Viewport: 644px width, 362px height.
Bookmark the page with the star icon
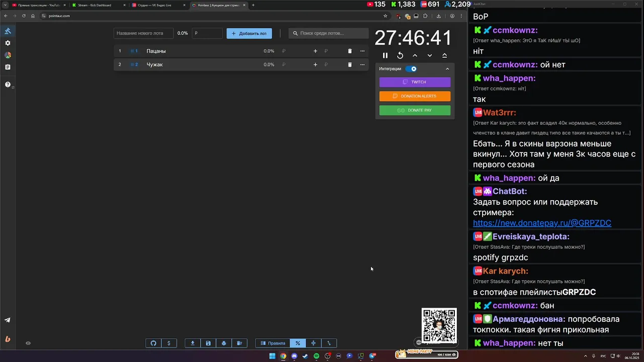[385, 16]
